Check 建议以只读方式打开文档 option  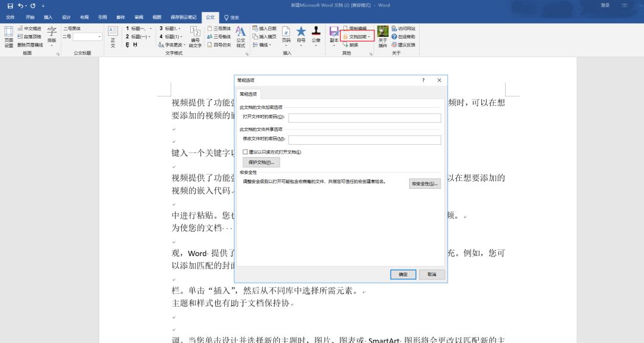[245, 152]
